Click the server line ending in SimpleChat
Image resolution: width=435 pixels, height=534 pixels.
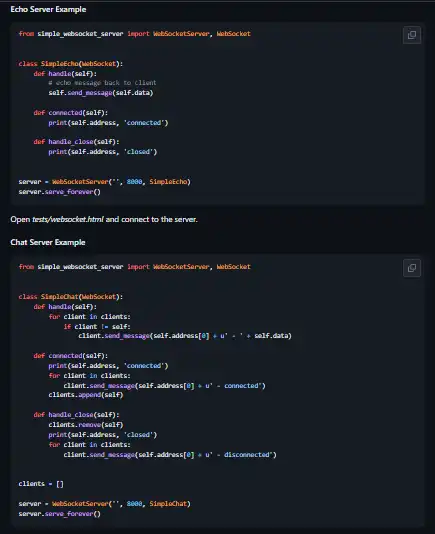(x=105, y=504)
